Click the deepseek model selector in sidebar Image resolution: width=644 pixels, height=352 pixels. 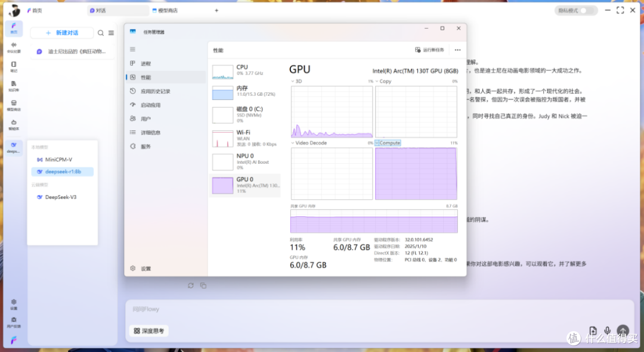click(14, 147)
